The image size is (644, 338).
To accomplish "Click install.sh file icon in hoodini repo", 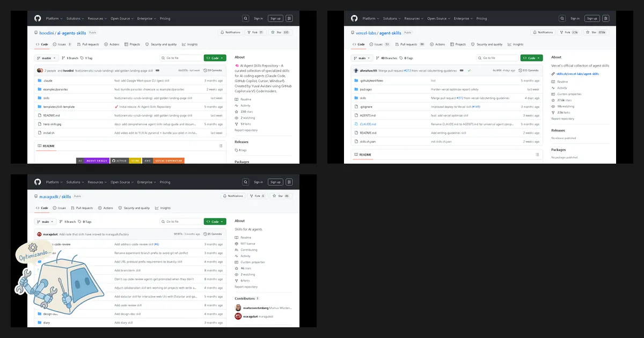I will [39, 133].
